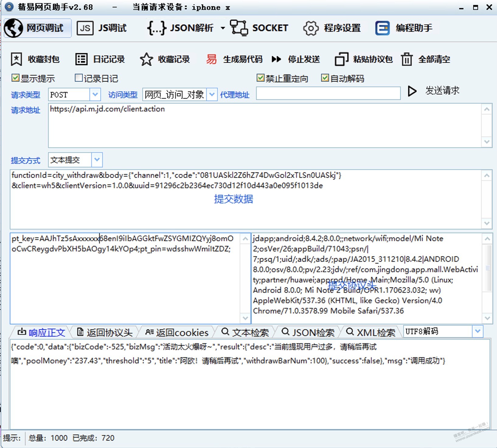
Task: Open the JSON解析 braces icon
Action: click(157, 28)
